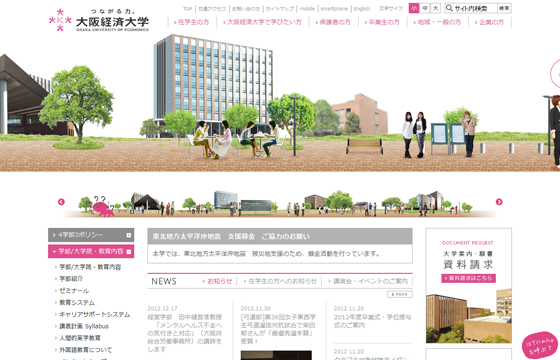The image size is (560, 360).
Task: Open sidebar link 人間的実学教育
Action: 80,338
